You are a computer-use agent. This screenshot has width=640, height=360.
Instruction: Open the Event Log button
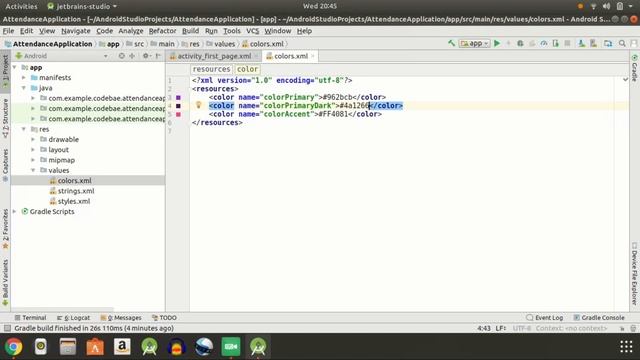pyautogui.click(x=545, y=318)
